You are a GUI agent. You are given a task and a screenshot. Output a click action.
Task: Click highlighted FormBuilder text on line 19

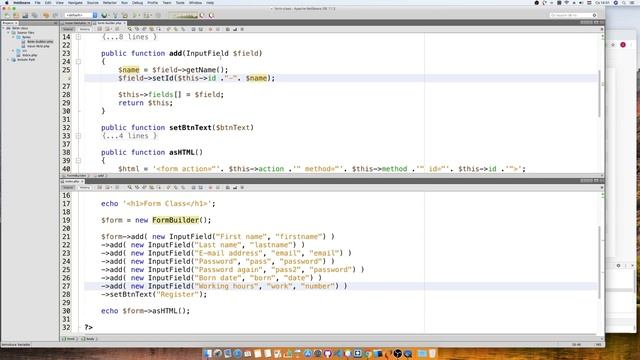[x=176, y=220]
